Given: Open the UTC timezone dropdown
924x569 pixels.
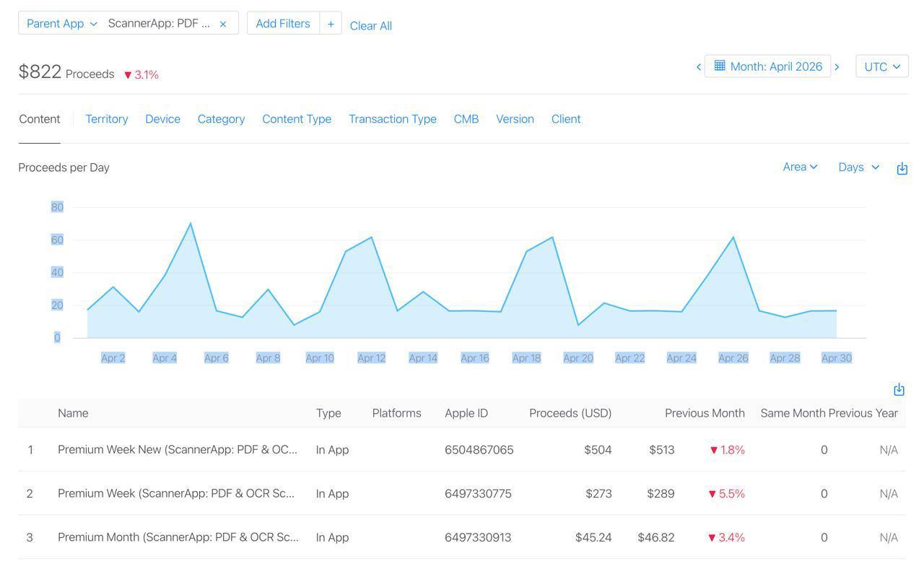Looking at the screenshot, I should [x=882, y=66].
